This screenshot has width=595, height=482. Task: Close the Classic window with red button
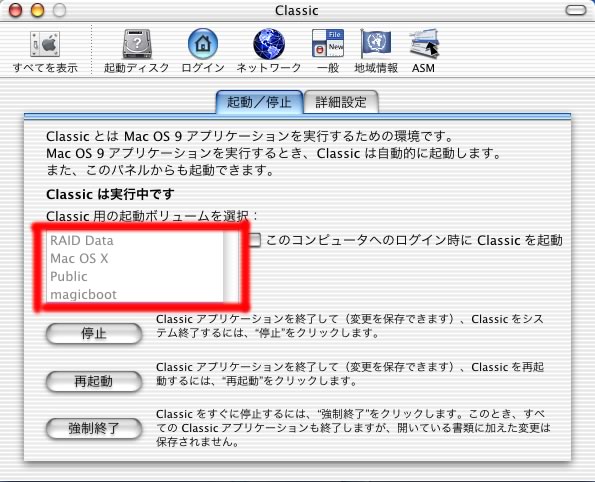click(15, 10)
